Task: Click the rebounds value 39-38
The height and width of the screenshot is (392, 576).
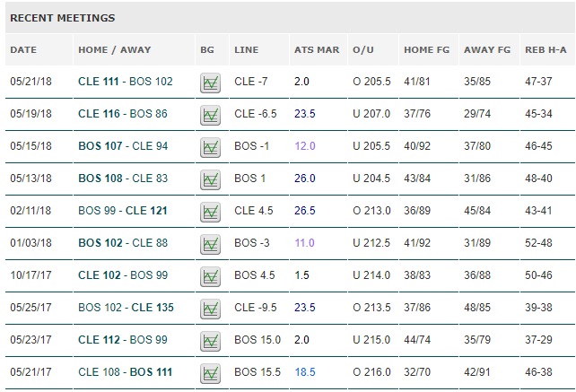Action: [x=538, y=308]
